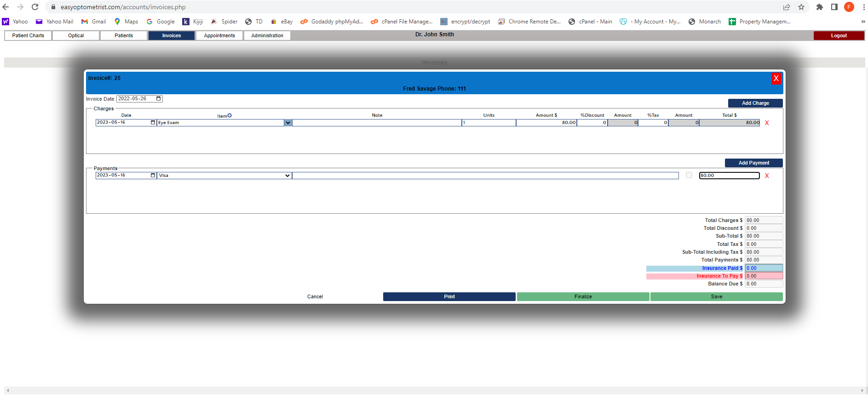Toggle the browser side panel icon
The image size is (868, 410).
834,7
